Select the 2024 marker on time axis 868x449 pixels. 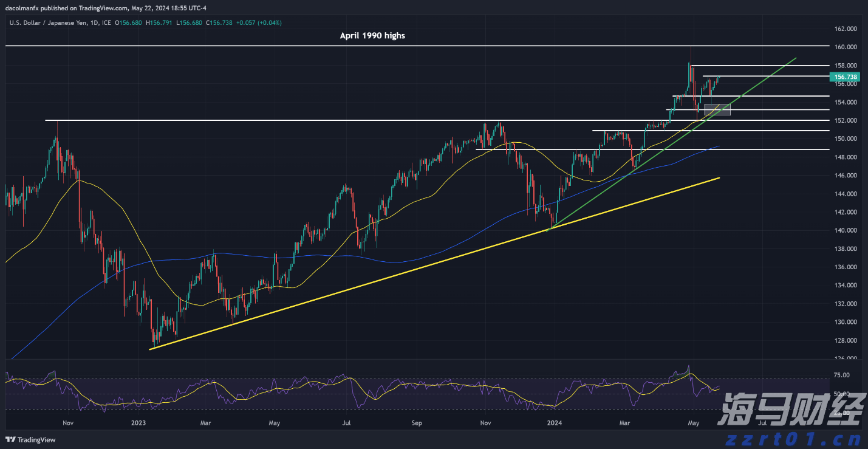tap(554, 422)
